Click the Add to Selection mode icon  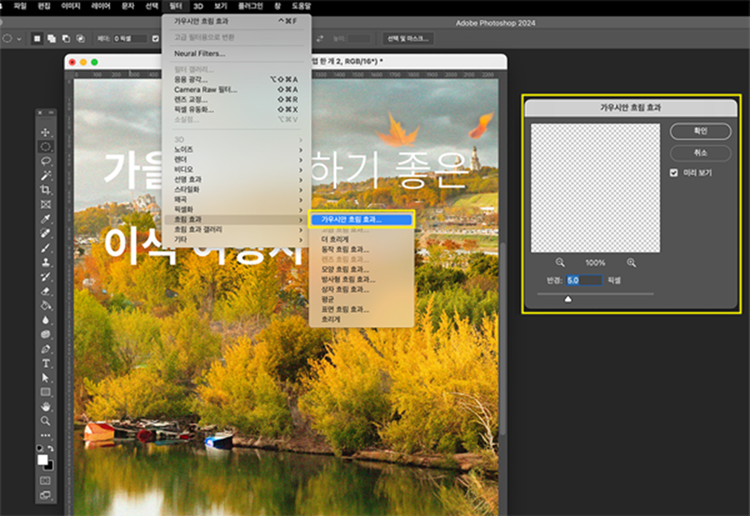pos(51,39)
